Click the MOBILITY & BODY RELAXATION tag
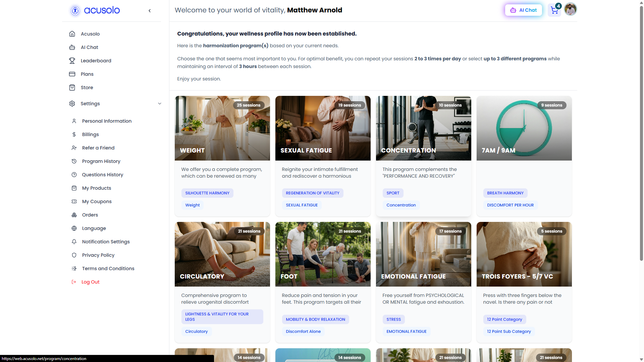Viewport: 644px width, 362px height. coord(315,319)
